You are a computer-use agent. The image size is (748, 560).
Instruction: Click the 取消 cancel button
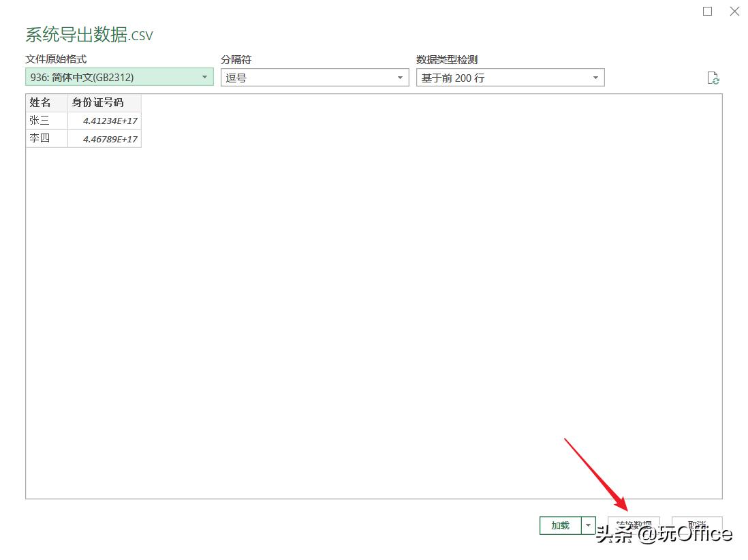point(696,525)
